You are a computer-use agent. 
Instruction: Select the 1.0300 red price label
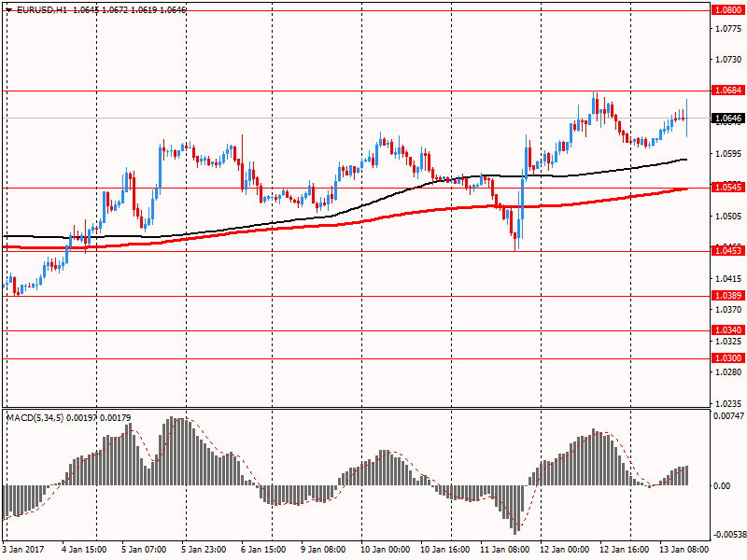[x=727, y=358]
